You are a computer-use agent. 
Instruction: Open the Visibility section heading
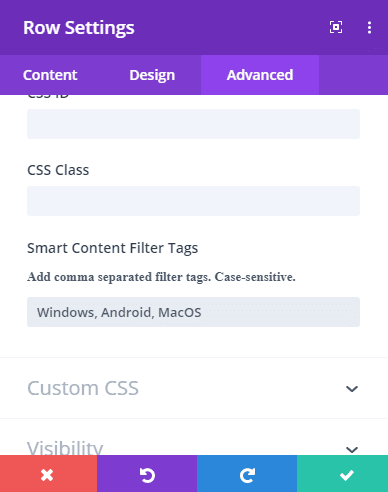[x=65, y=448]
